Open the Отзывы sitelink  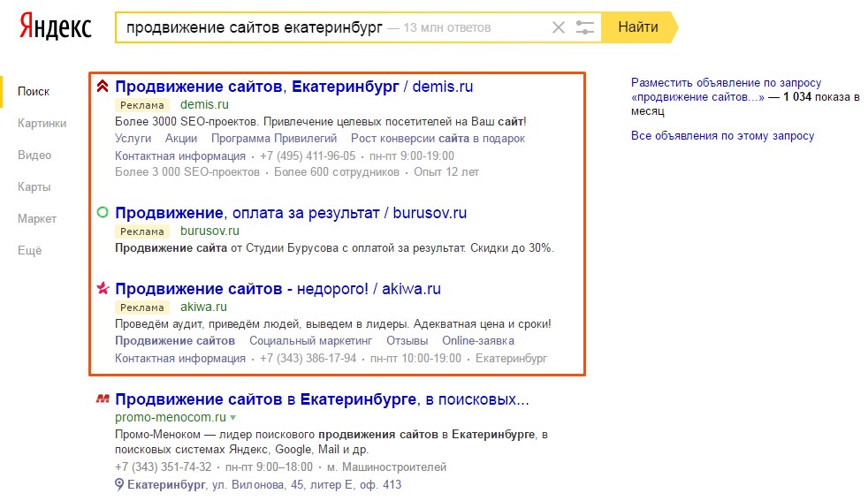407,341
